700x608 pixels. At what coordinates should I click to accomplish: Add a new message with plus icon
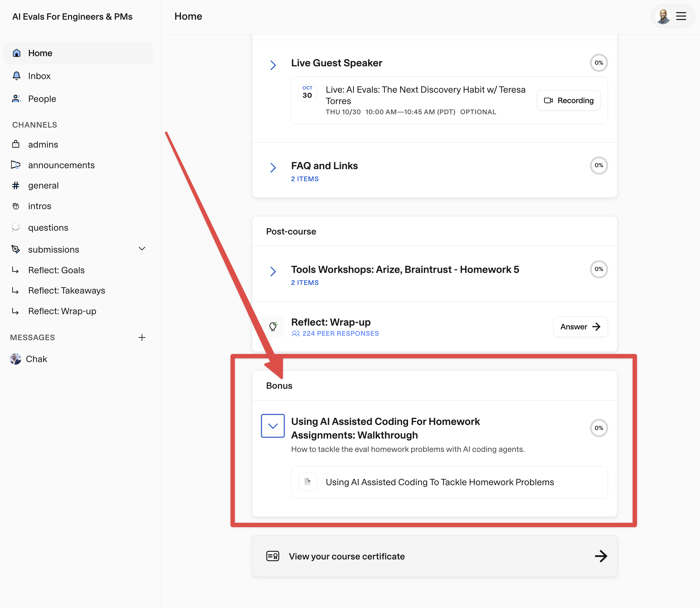pyautogui.click(x=142, y=337)
